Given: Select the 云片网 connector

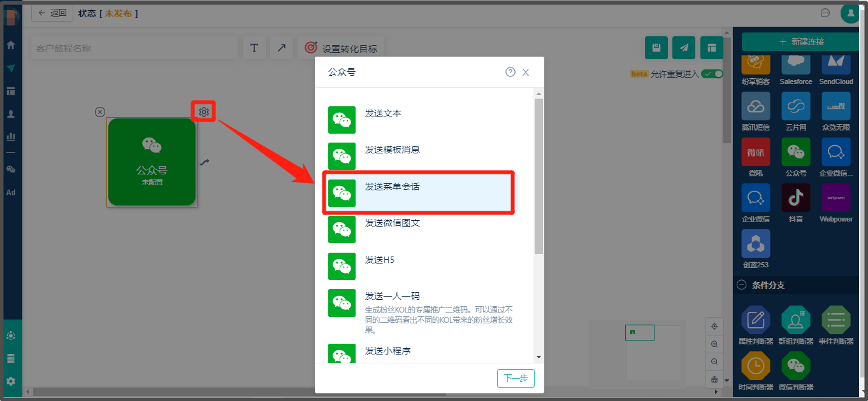Looking at the screenshot, I should point(795,106).
